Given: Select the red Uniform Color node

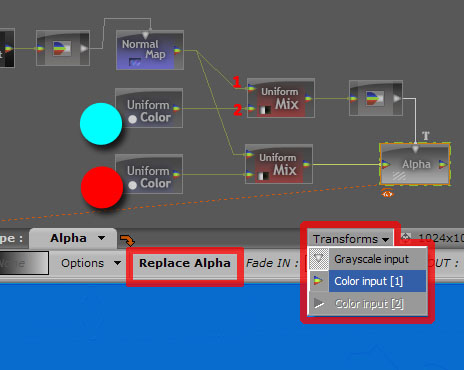Looking at the screenshot, I should pyautogui.click(x=149, y=174).
